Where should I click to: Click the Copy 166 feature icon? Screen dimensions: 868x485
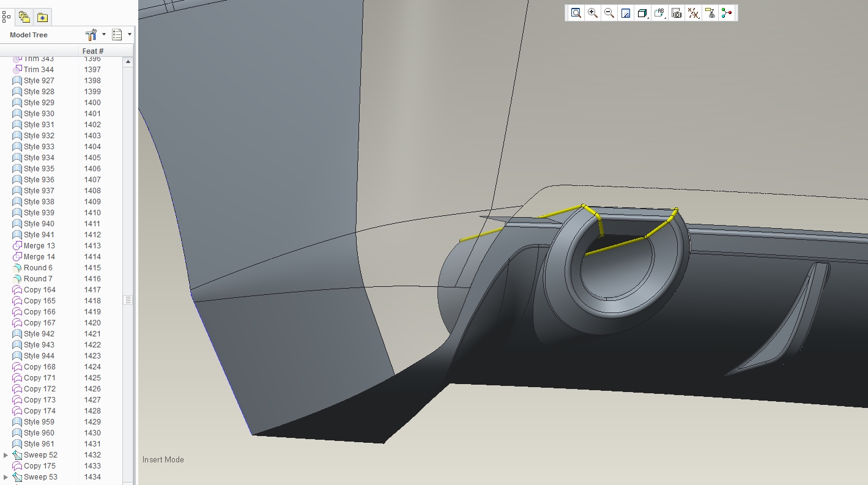coord(17,312)
